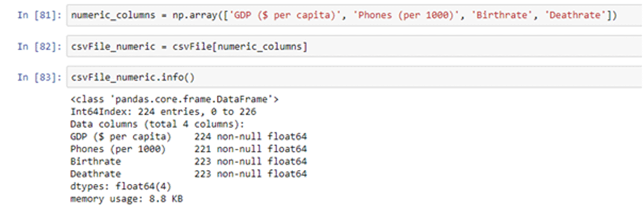This screenshot has height=215, width=644.
Task: Click the pandas DataFrame class output line
Action: 174,99
